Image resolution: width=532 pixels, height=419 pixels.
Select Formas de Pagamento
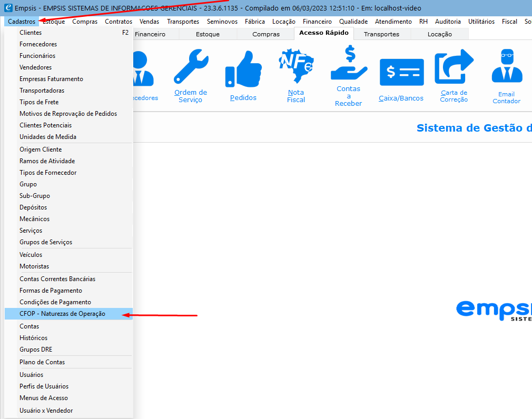68,291
